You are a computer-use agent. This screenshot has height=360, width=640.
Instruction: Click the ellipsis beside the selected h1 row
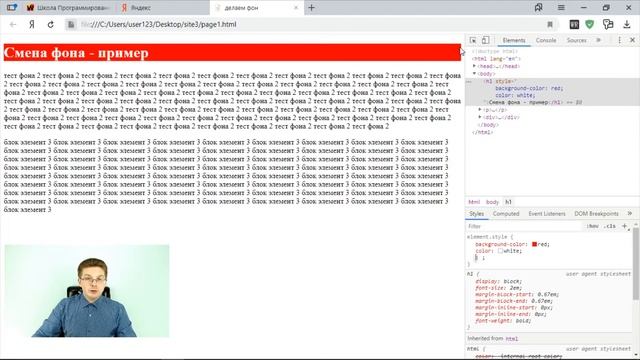[470, 82]
